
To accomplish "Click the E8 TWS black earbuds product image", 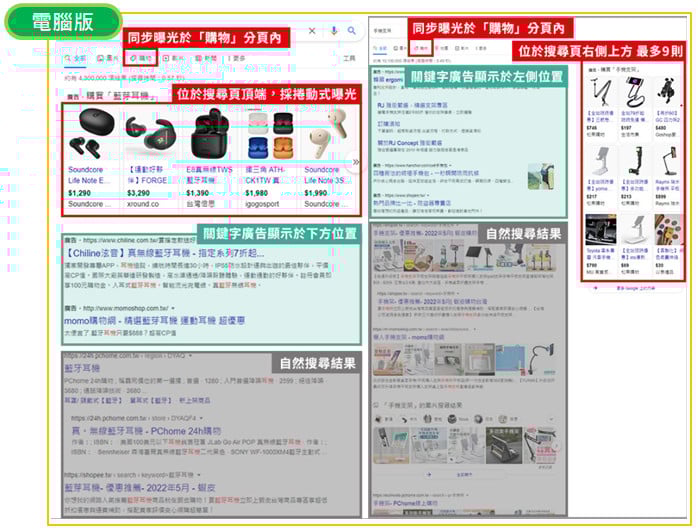I will point(211,135).
